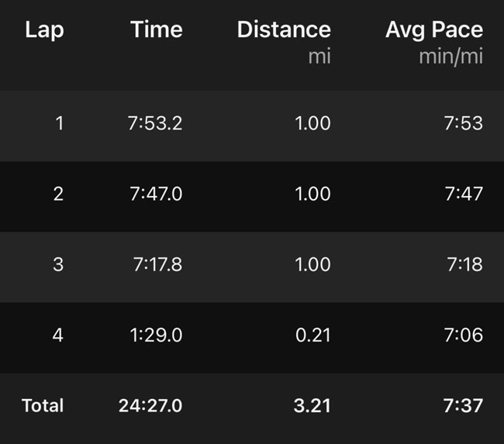
Task: Tap lap 4 distance 0.21
Action: point(313,335)
